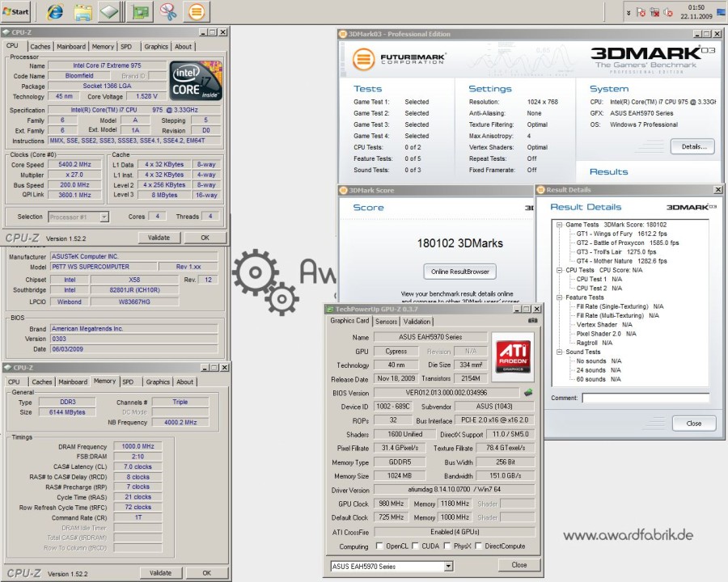Collapse the Game Tests tree node
Screen dimensions: 728x582
560,225
